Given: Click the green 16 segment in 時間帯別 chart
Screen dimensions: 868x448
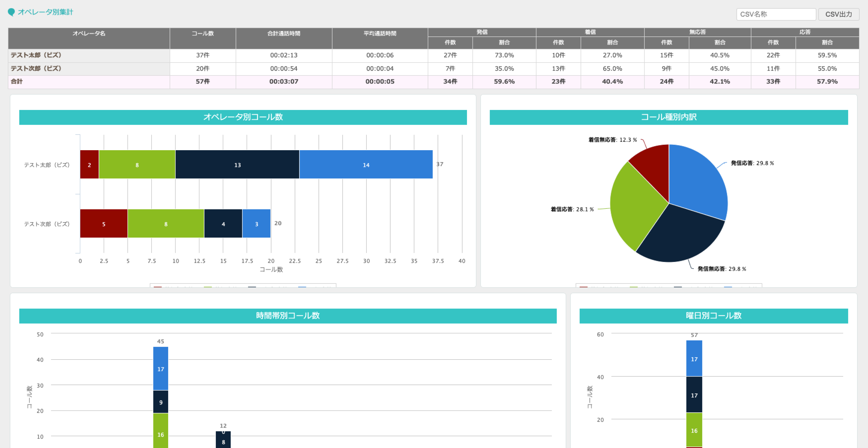Looking at the screenshot, I should (x=161, y=431).
